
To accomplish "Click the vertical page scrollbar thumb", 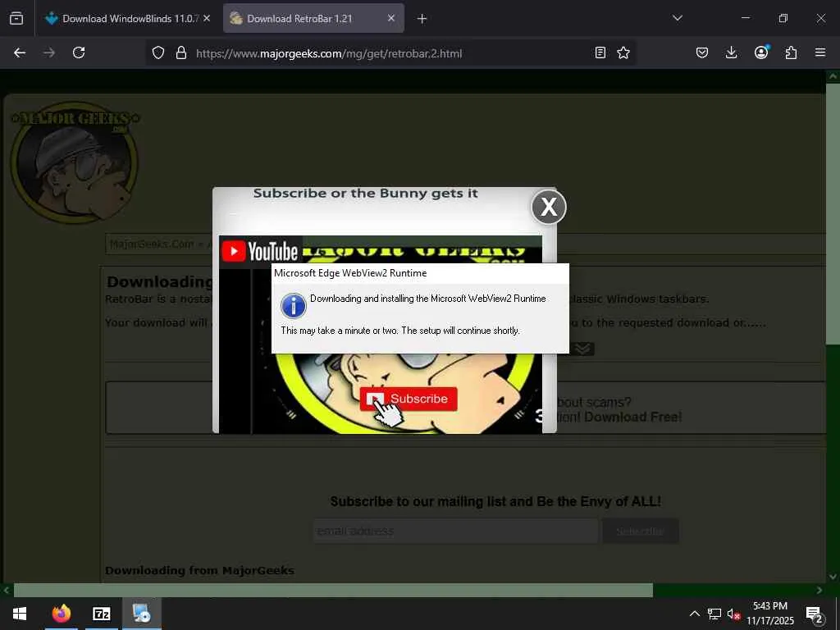I will click(833, 213).
